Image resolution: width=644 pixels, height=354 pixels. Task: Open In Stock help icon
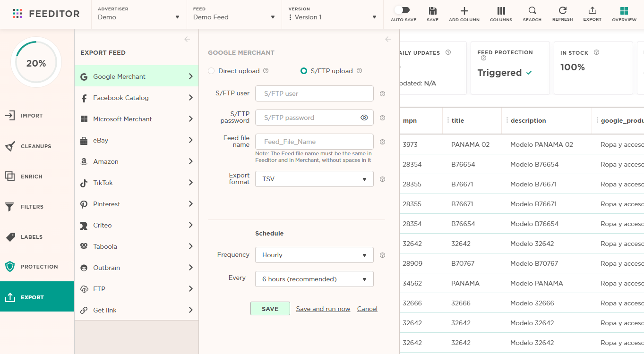(596, 52)
